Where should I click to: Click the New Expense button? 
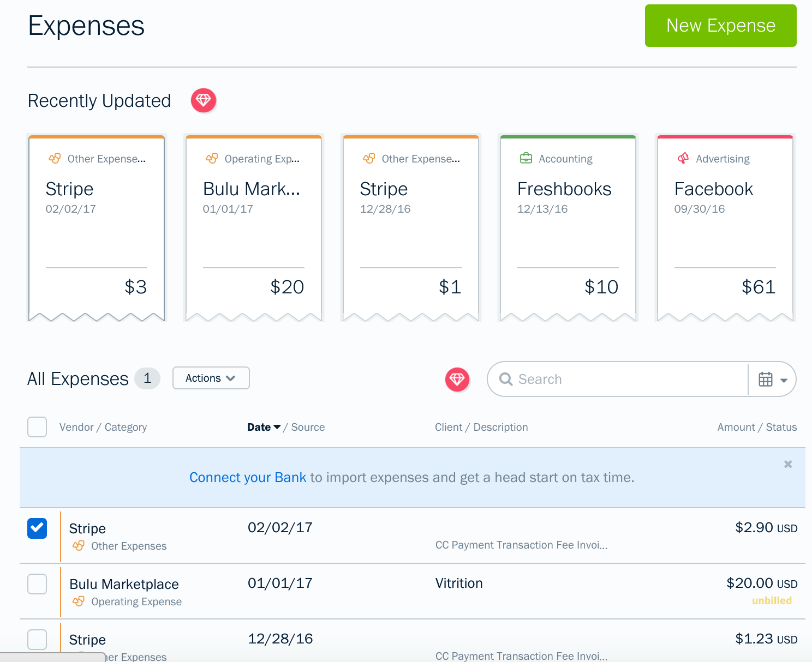(720, 26)
